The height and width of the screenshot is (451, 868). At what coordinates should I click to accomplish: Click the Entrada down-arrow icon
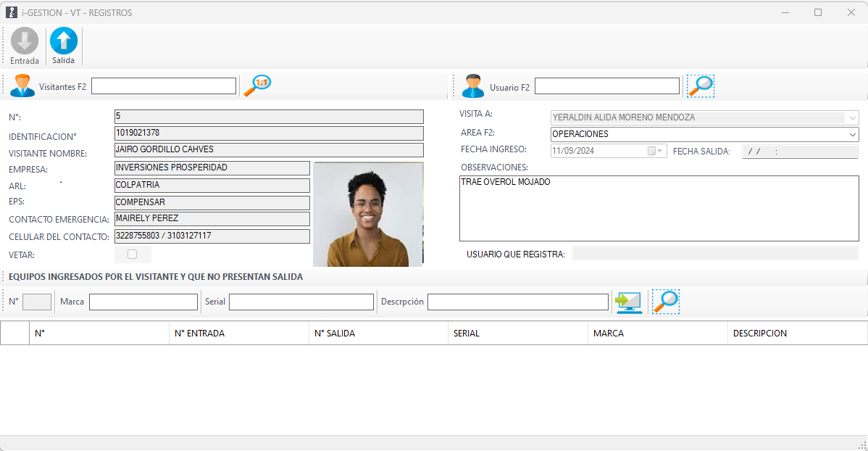pos(25,41)
